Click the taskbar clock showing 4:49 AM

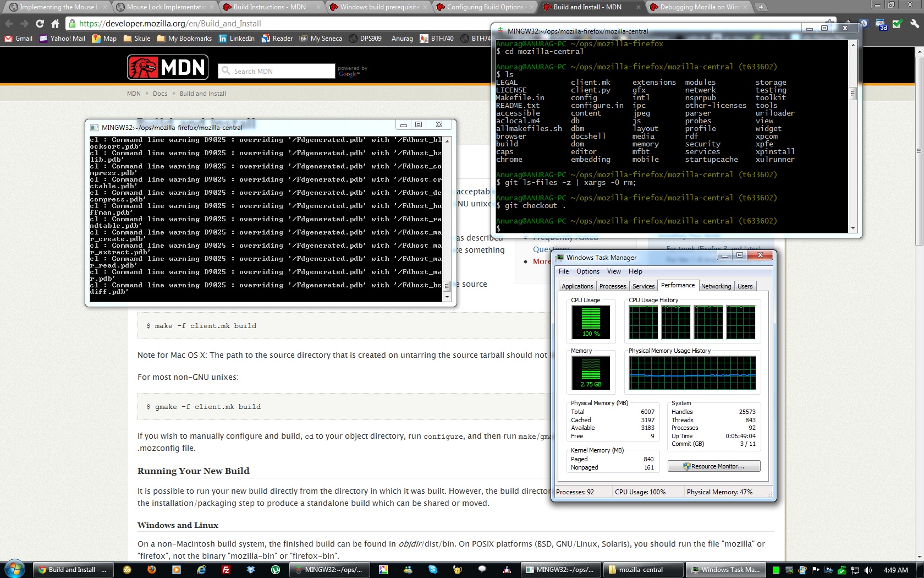click(x=896, y=570)
